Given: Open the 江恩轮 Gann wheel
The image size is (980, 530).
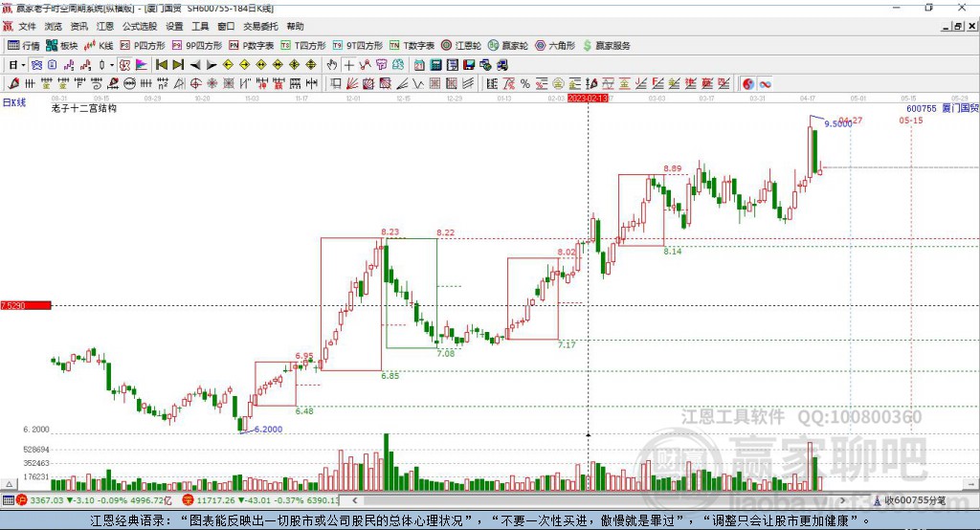Looking at the screenshot, I should [461, 46].
